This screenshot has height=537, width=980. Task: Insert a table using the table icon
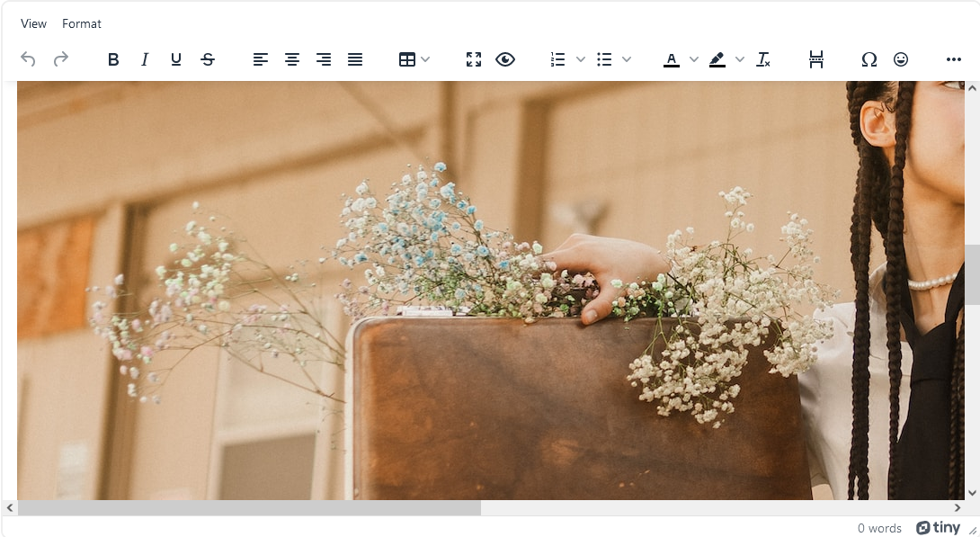tap(407, 59)
